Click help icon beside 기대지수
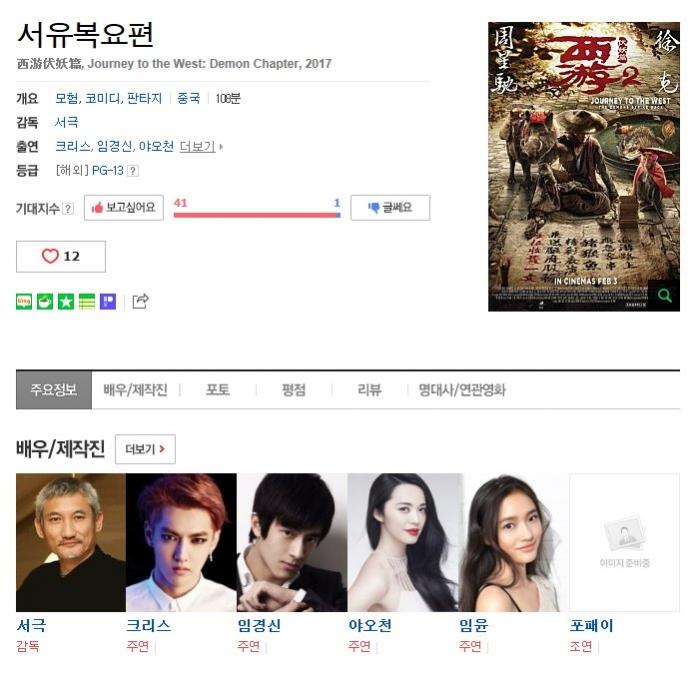 pyautogui.click(x=68, y=208)
